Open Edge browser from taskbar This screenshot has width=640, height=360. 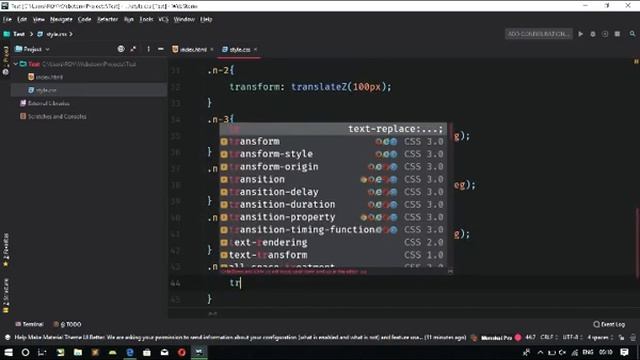click(x=130, y=352)
